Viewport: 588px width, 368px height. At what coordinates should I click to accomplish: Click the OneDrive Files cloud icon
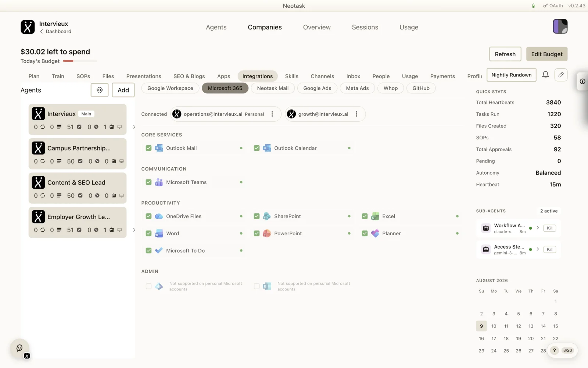point(159,217)
